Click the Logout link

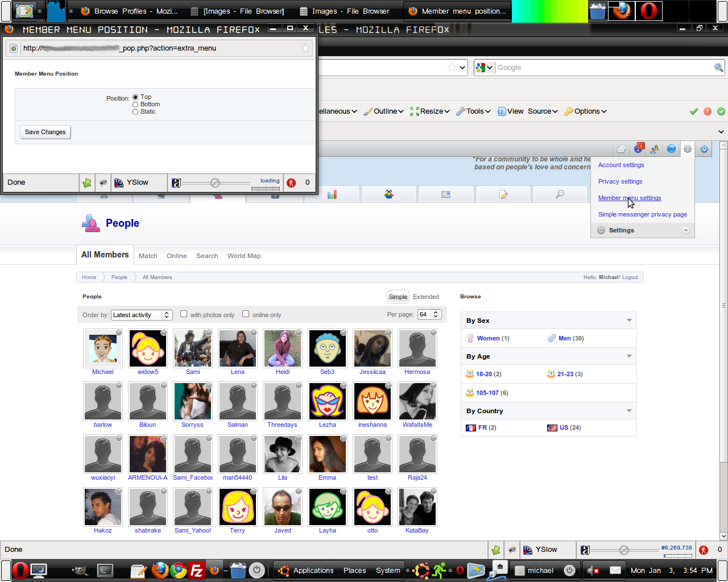pos(630,277)
